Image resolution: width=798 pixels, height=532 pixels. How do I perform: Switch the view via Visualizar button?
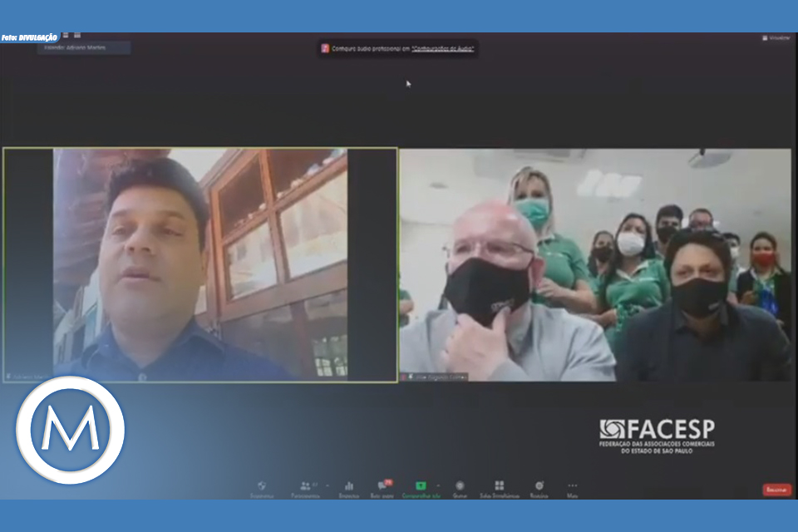pos(775,37)
